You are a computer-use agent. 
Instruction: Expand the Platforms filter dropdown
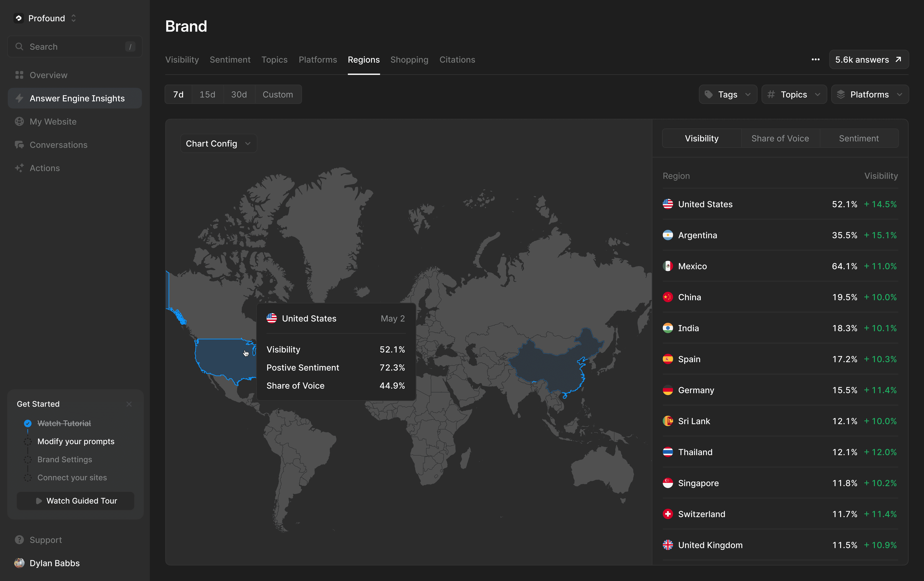[x=869, y=94]
